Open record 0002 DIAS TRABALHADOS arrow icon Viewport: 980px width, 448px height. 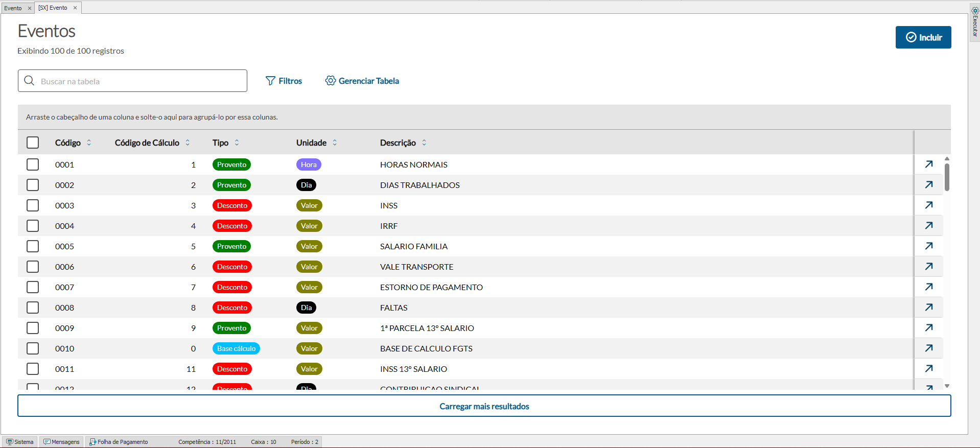point(929,185)
